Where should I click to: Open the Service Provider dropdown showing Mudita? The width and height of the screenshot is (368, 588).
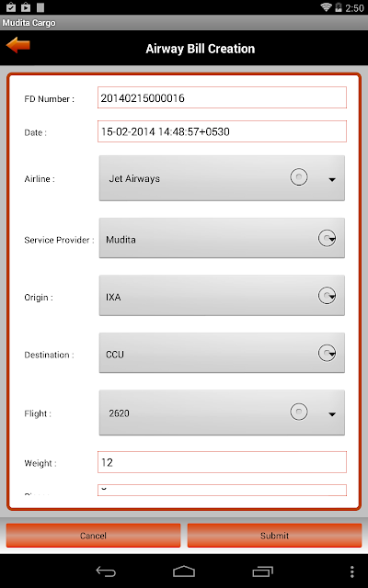click(x=222, y=238)
